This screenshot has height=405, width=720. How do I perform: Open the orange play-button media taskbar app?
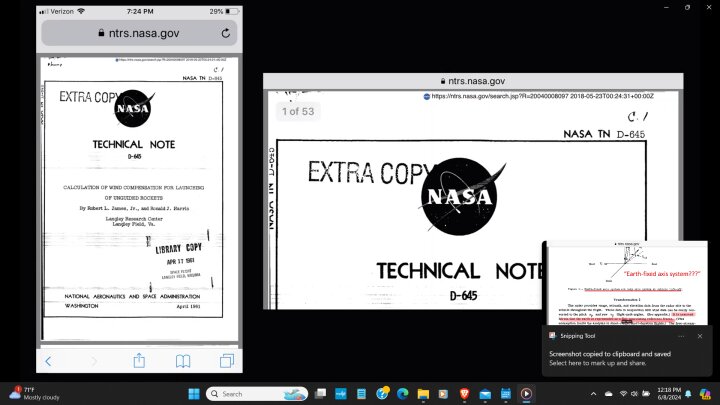click(443, 394)
